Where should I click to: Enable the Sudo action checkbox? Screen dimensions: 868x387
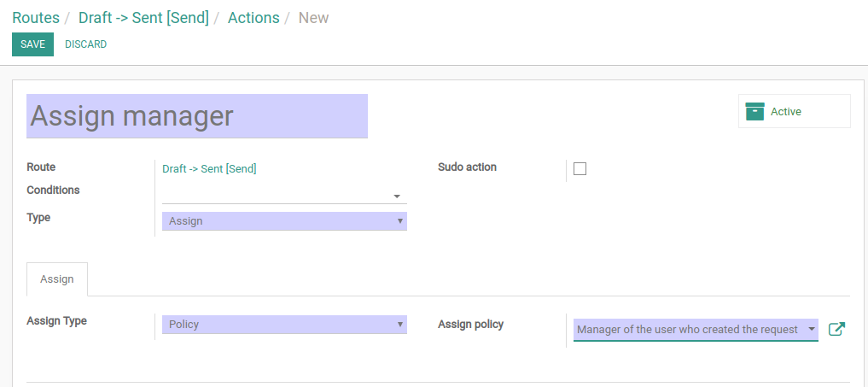tap(580, 168)
